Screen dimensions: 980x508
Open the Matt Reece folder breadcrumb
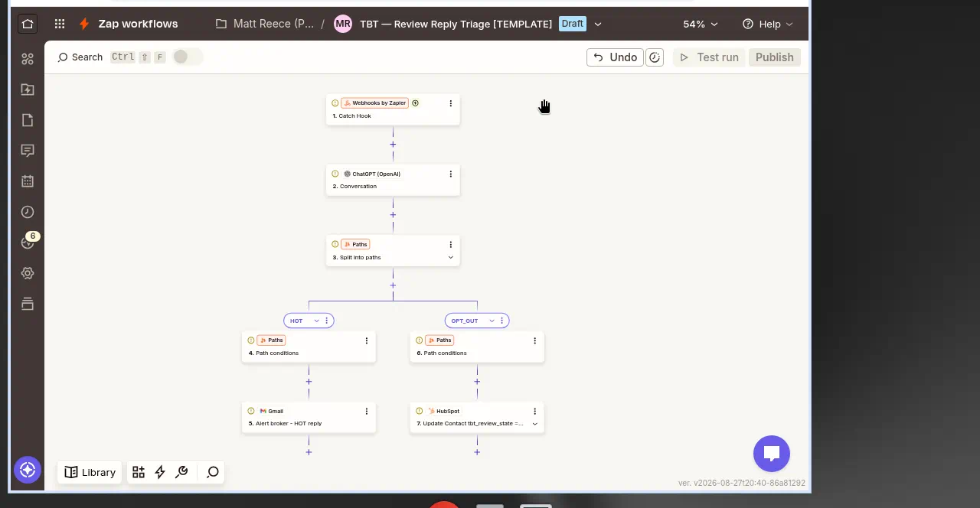pos(265,24)
